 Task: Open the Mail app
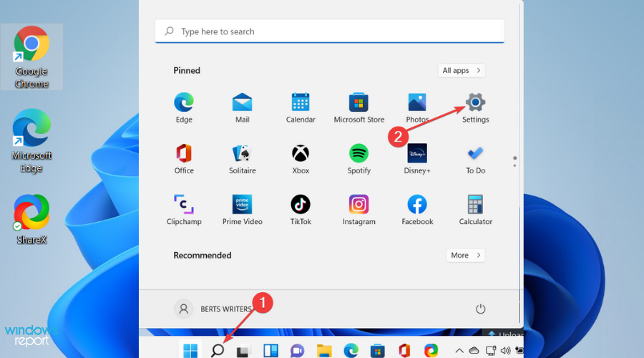tap(242, 107)
